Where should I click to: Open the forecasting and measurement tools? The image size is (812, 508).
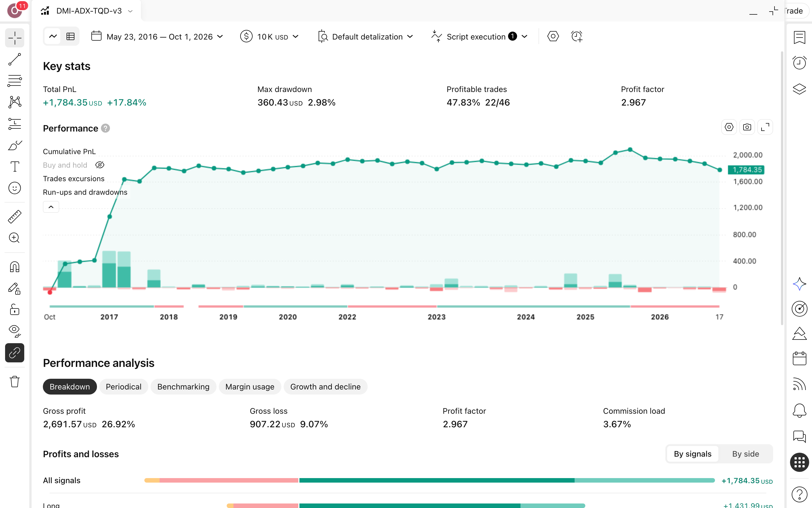point(15,124)
